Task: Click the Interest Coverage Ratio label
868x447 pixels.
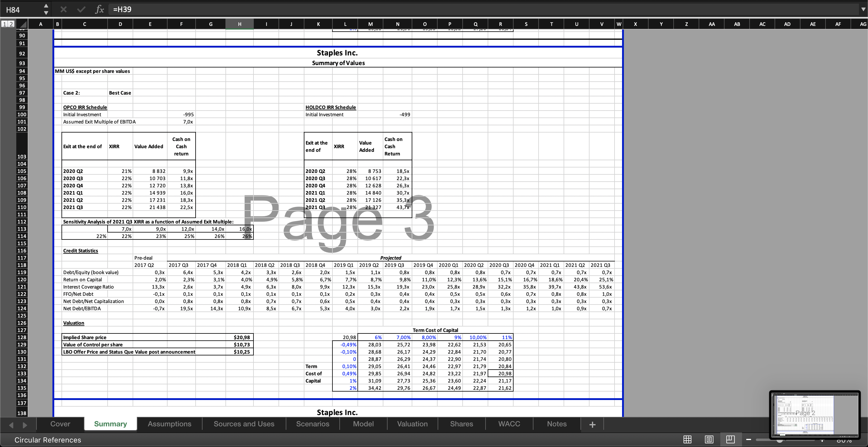Action: (88, 287)
